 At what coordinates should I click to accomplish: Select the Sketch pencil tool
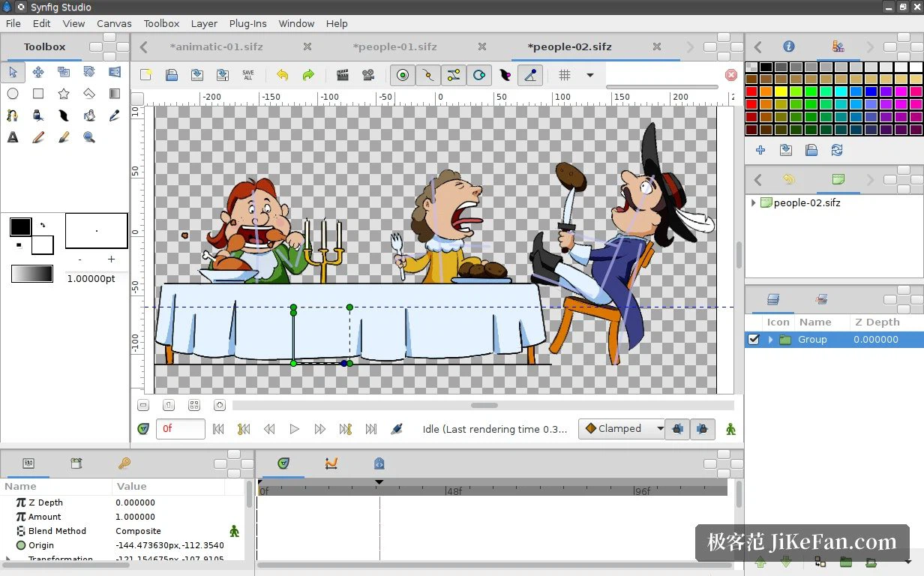(x=38, y=137)
